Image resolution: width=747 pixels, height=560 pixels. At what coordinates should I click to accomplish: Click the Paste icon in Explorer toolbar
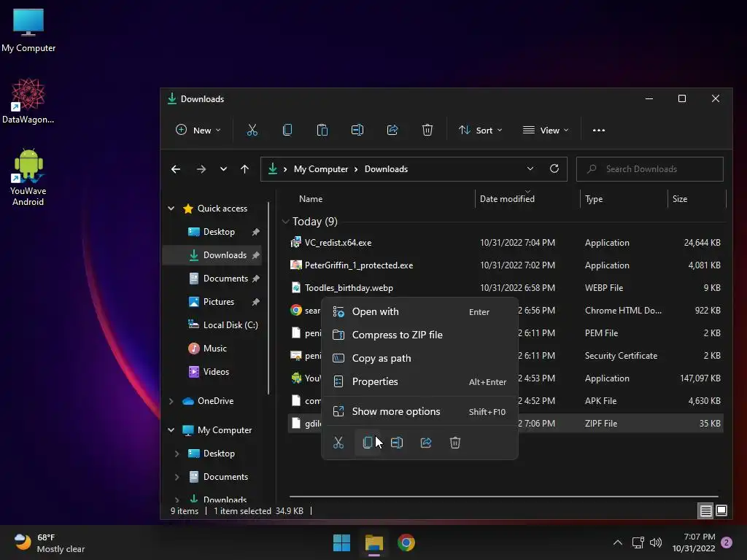322,130
